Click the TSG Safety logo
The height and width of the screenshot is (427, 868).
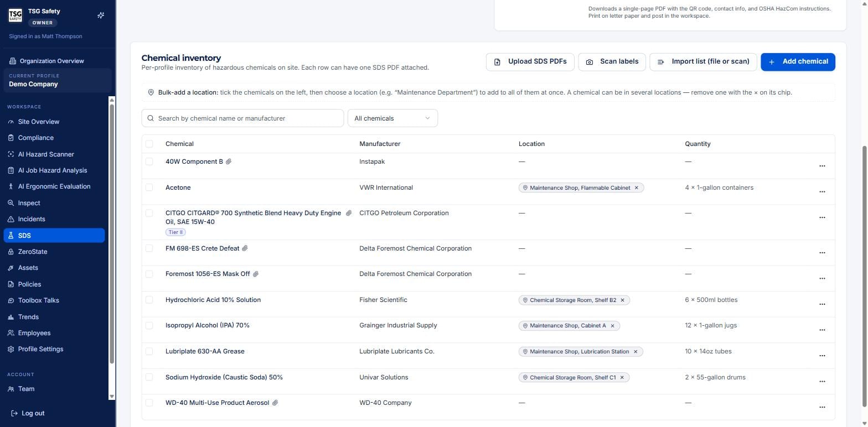click(x=15, y=15)
